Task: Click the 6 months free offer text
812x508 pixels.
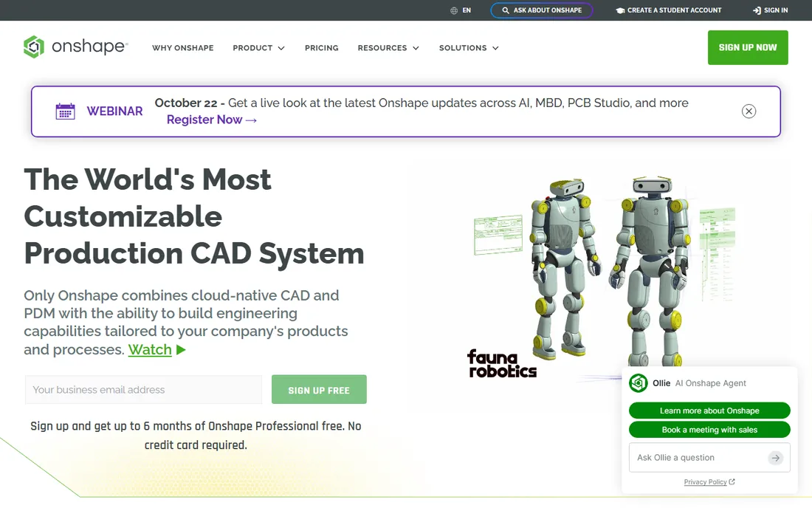Action: point(196,436)
